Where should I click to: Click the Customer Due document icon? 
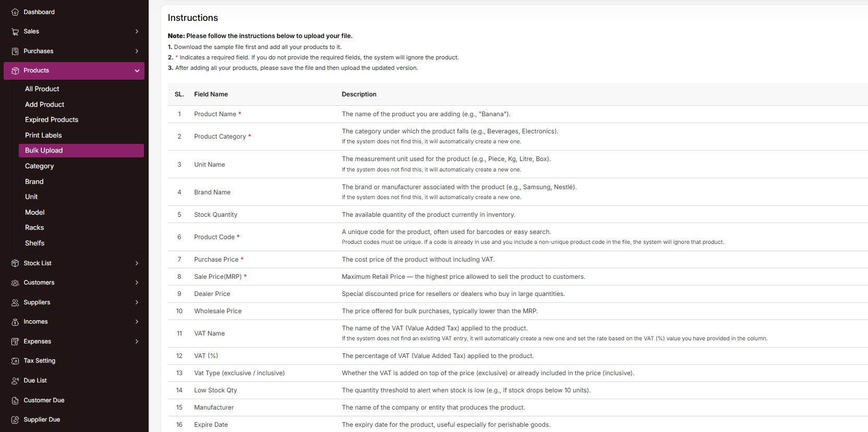[x=15, y=400]
